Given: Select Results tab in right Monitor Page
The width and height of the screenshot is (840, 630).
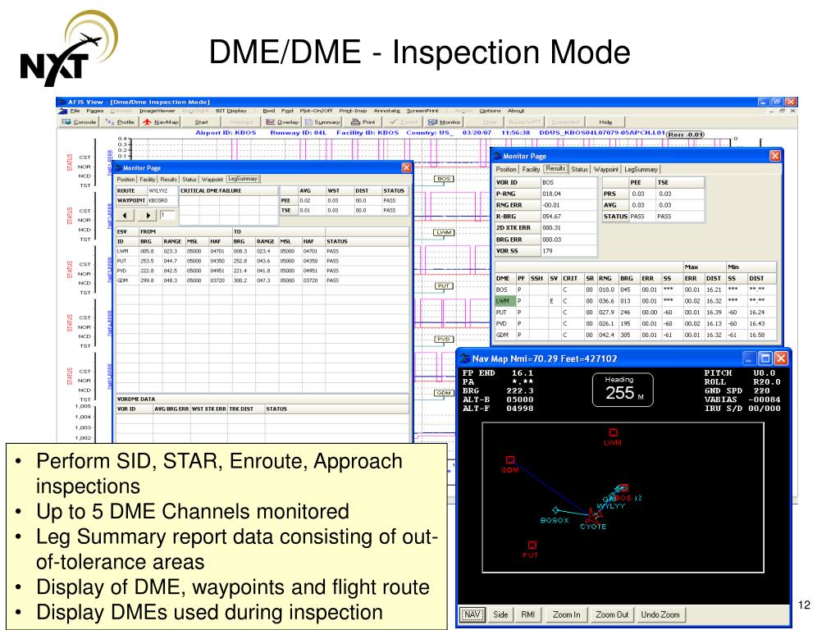Looking at the screenshot, I should tap(555, 169).
